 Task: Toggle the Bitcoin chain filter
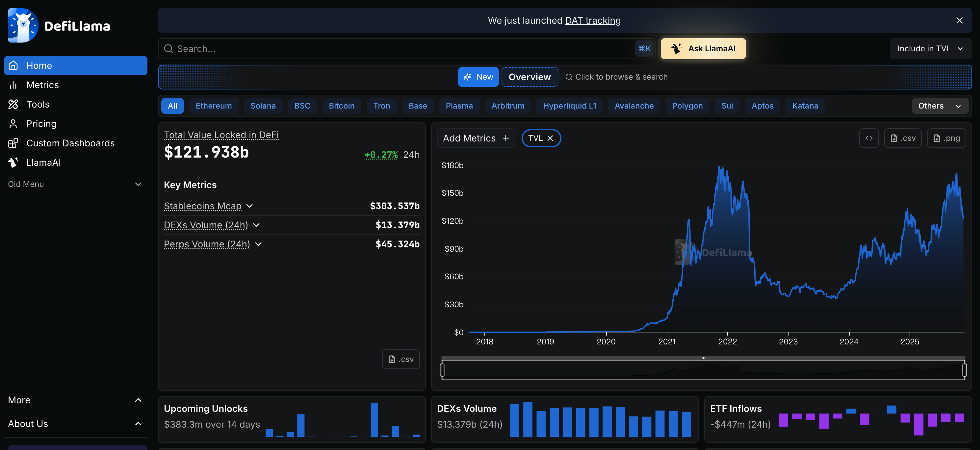click(x=341, y=106)
